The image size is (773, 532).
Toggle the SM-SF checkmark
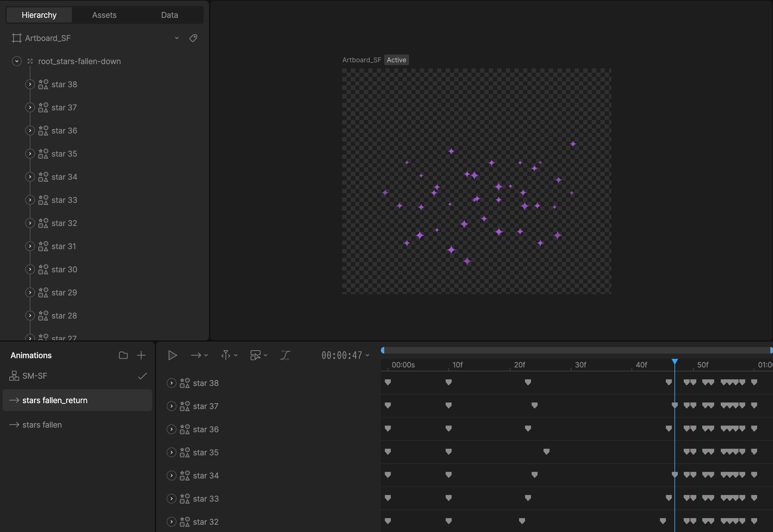point(142,376)
